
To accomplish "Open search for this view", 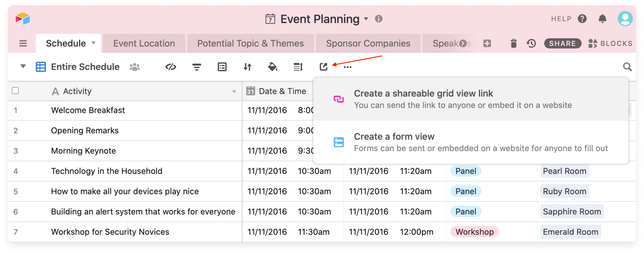I will (x=627, y=67).
